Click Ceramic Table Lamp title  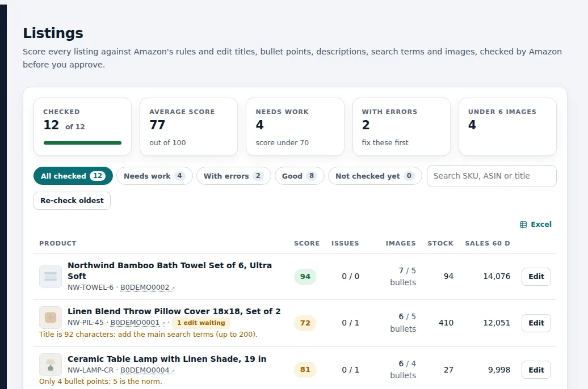pyautogui.click(x=167, y=358)
